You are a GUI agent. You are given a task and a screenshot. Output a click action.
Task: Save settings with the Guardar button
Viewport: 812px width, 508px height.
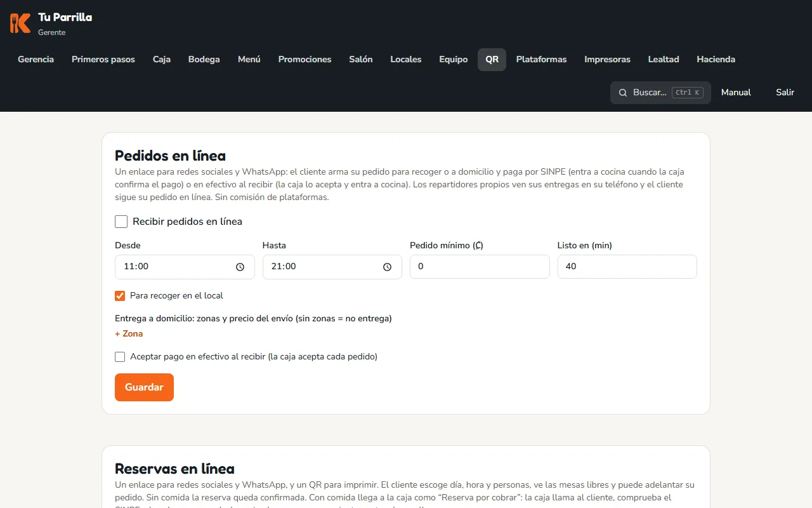[x=144, y=387]
